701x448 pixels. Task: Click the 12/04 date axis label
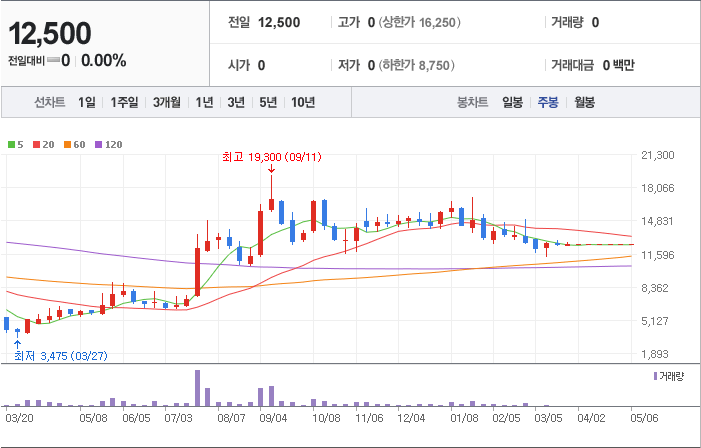tap(411, 418)
